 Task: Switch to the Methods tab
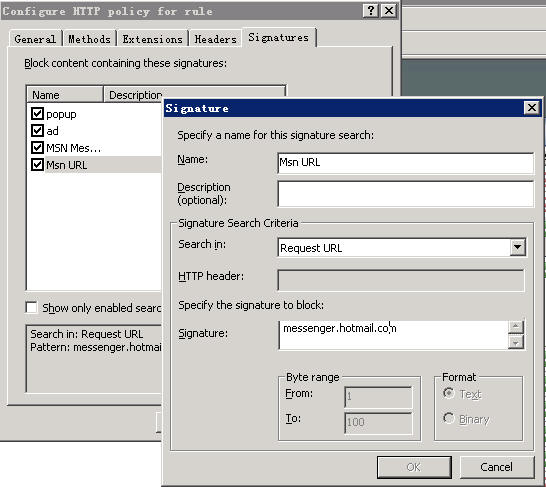tap(89, 39)
